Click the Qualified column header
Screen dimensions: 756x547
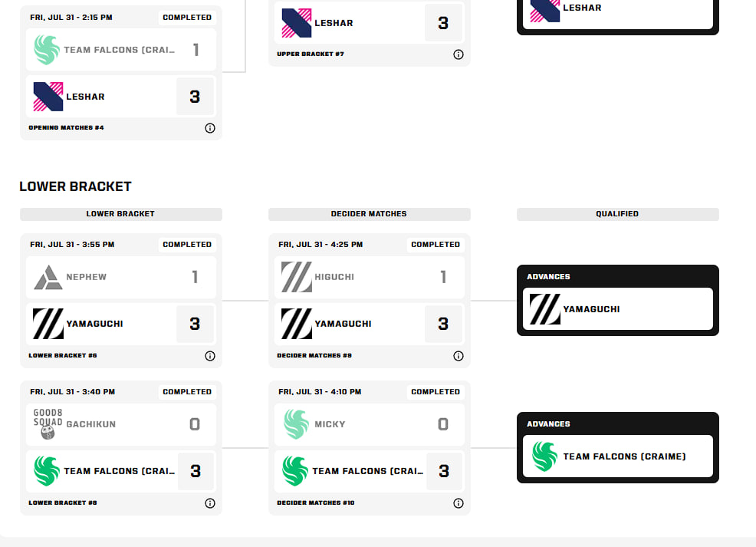(618, 214)
